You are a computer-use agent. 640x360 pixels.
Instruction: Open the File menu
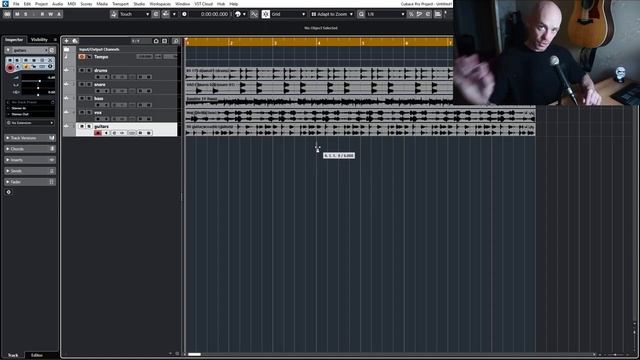16,4
